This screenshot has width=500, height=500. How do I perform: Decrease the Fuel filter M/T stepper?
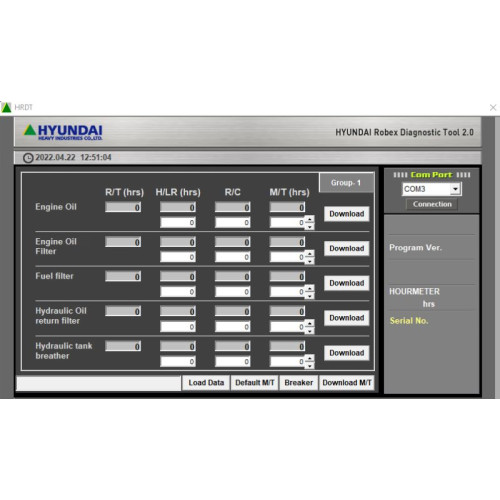coord(310,296)
